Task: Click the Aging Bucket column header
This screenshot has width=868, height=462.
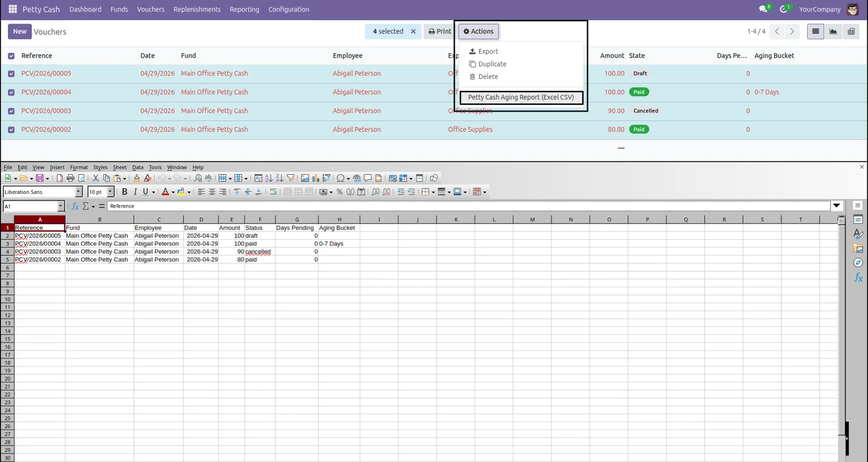Action: (774, 56)
